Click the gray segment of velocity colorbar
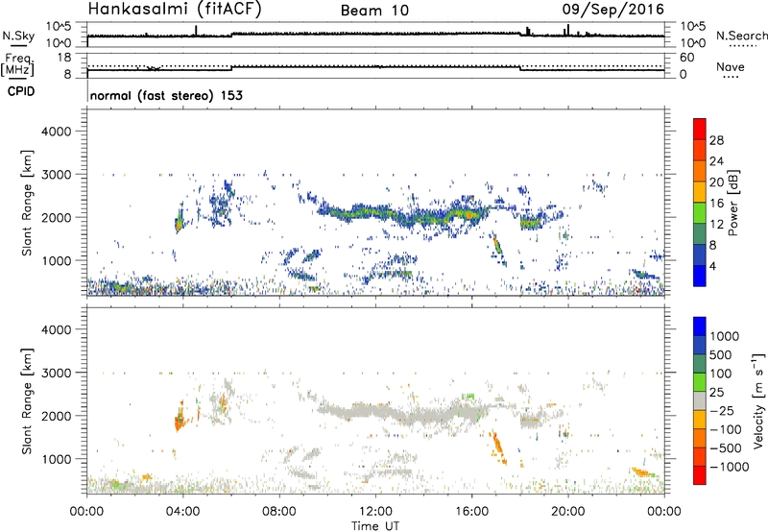The image size is (768, 532). [700, 400]
